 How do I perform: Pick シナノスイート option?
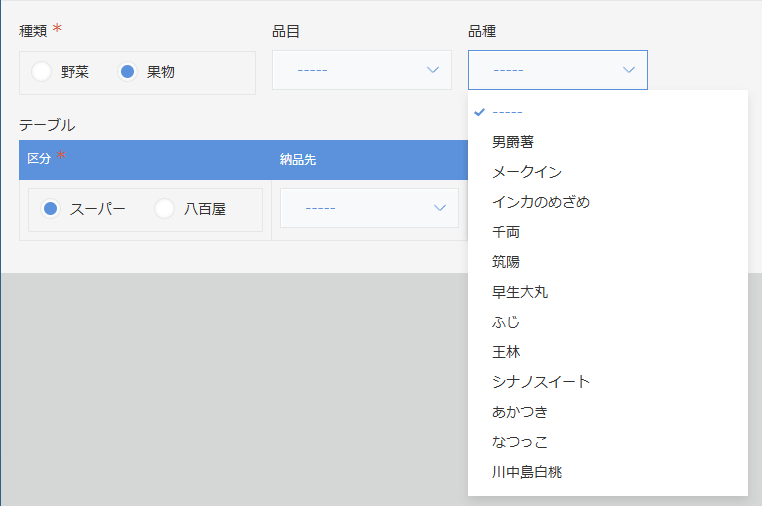coord(540,382)
